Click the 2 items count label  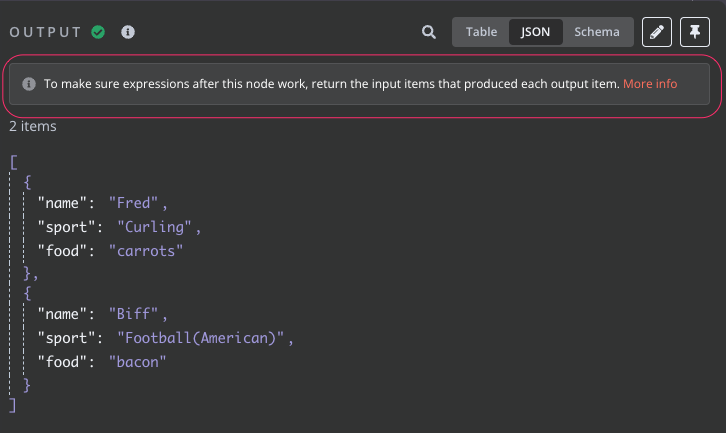[x=33, y=126]
